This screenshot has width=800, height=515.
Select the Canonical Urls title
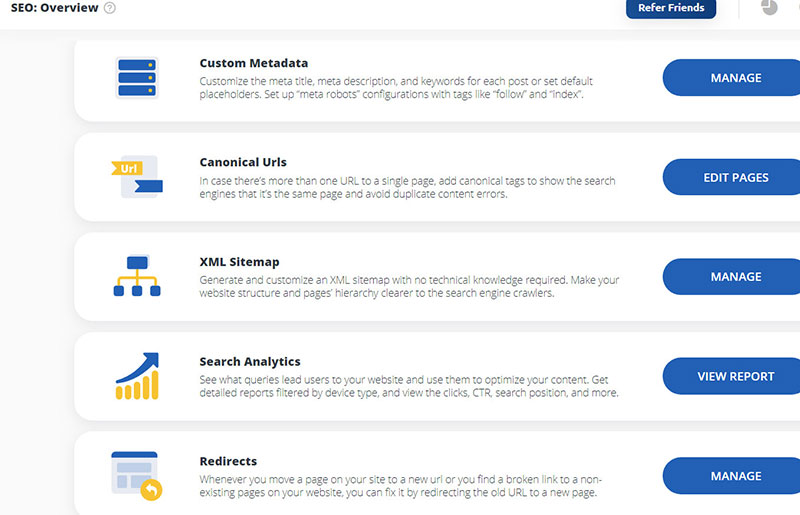point(243,162)
